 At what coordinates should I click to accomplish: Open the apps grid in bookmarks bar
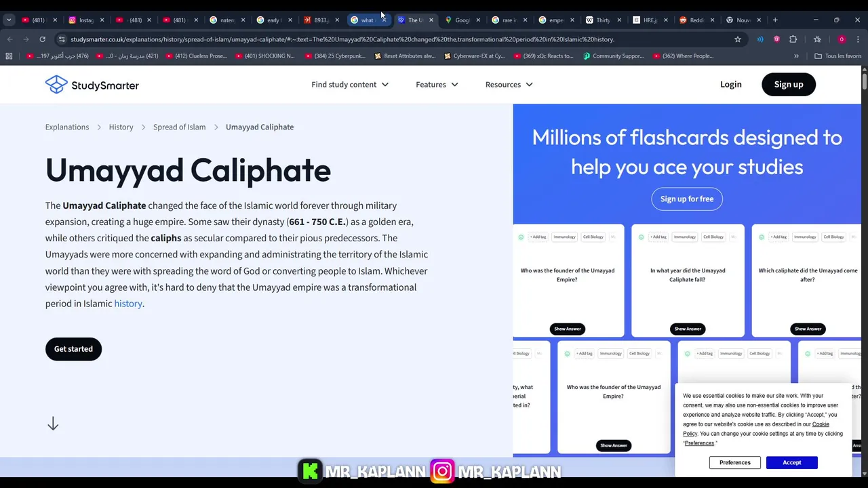(9, 56)
